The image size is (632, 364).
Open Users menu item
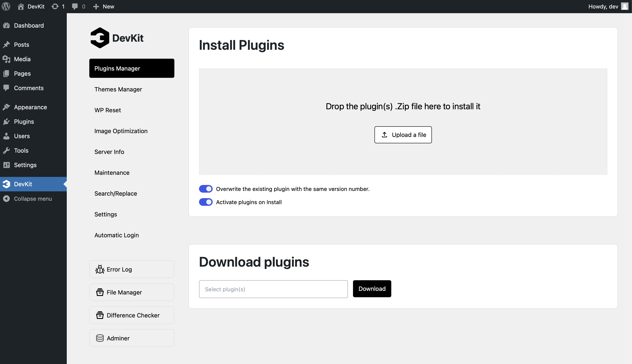33,136
